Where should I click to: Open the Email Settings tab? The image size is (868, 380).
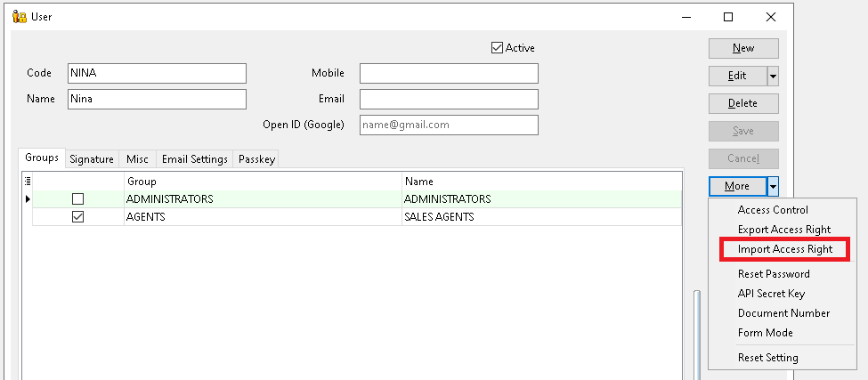click(x=193, y=159)
